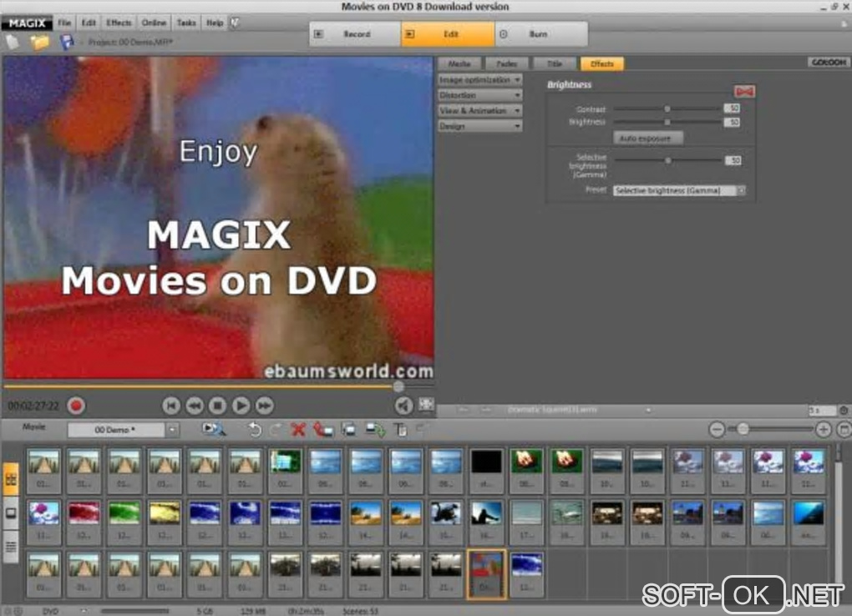Click the Contrast value field
The width and height of the screenshot is (852, 616).
coord(732,109)
